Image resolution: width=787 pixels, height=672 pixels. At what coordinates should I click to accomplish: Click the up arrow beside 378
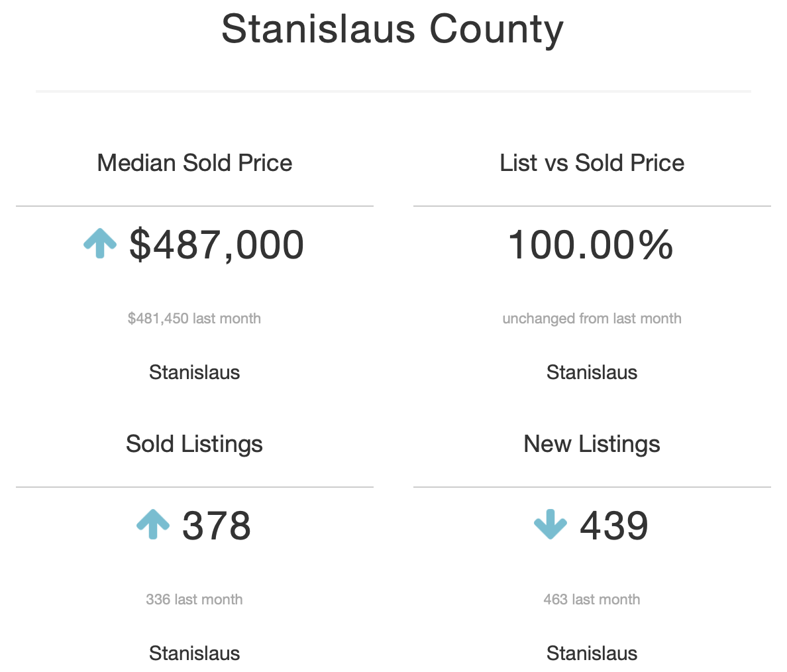click(153, 524)
